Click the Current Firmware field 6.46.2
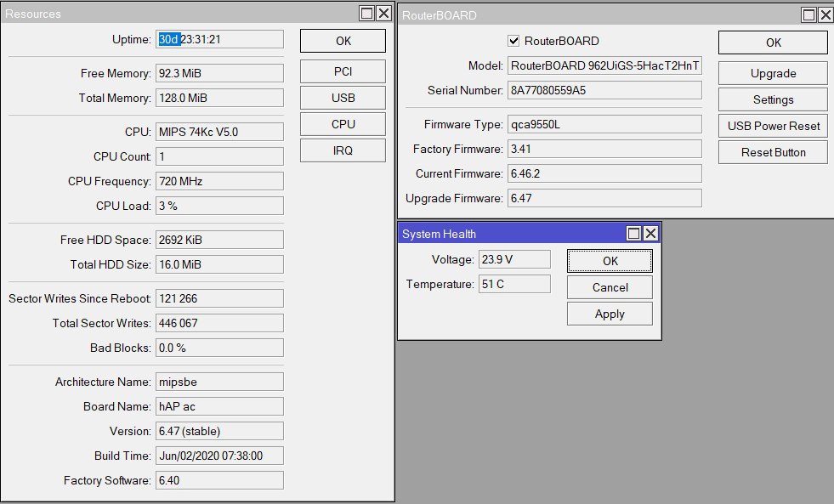834x504 pixels. (x=604, y=173)
